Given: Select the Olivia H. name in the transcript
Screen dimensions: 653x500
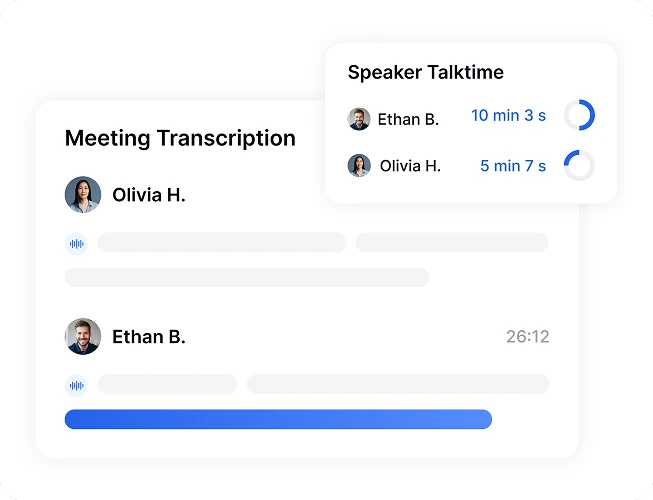Looking at the screenshot, I should [149, 195].
